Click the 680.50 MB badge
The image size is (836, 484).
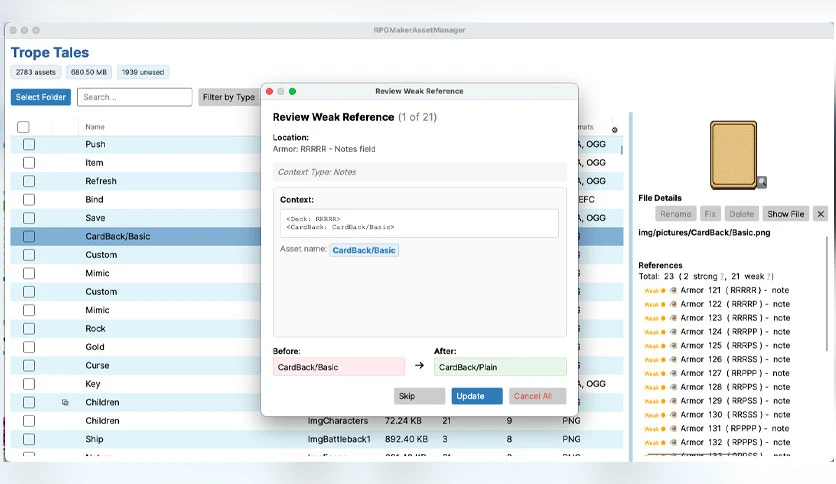coord(89,72)
